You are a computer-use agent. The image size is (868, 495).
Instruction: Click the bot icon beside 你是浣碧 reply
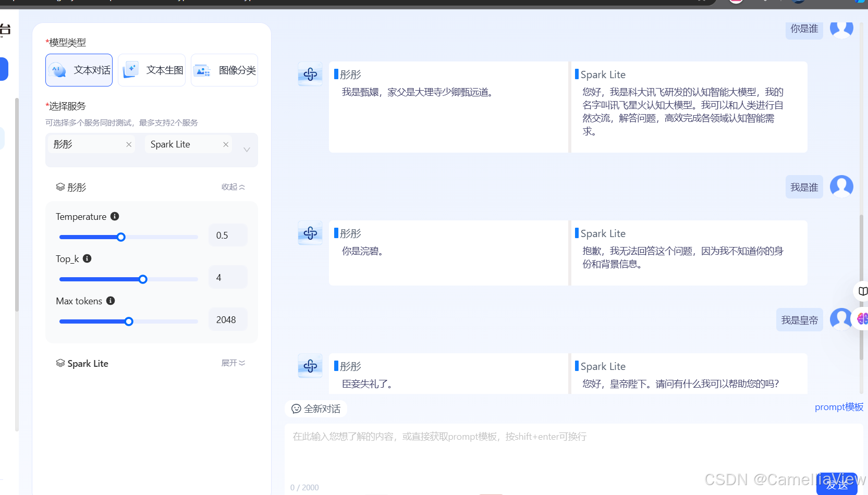pos(310,233)
